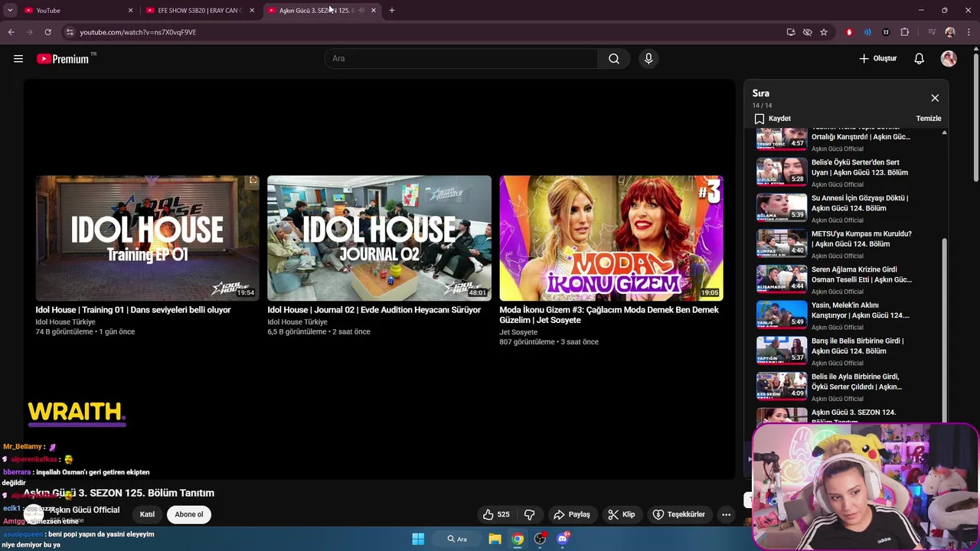Close the EFE SHOW tab
This screenshot has width=980, height=551.
[x=252, y=10]
